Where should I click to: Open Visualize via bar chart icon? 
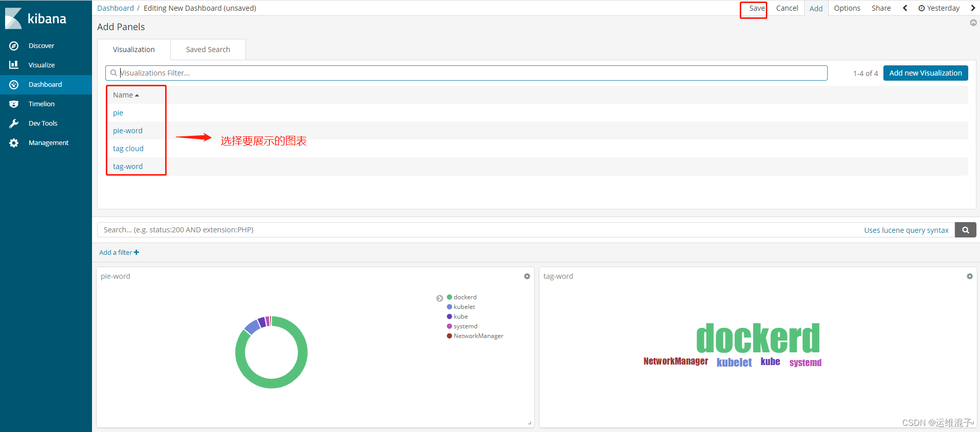click(14, 65)
